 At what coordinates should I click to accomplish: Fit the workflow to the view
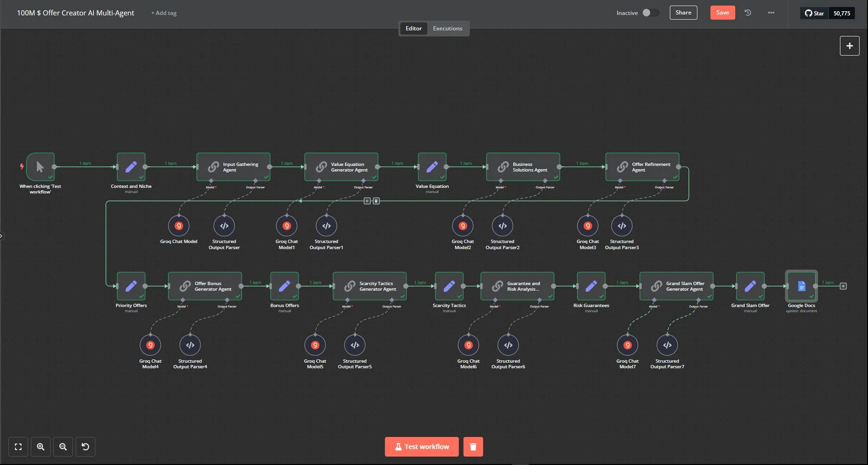(x=18, y=447)
